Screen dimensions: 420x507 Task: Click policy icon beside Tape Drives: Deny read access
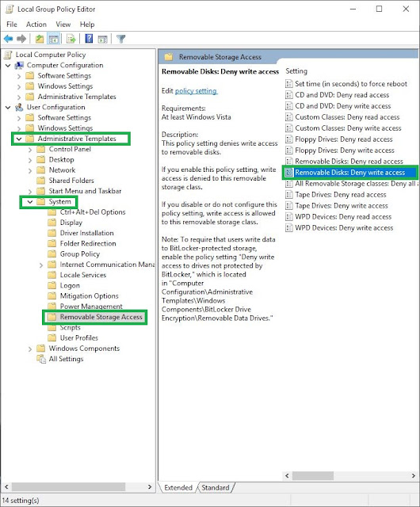pyautogui.click(x=289, y=195)
